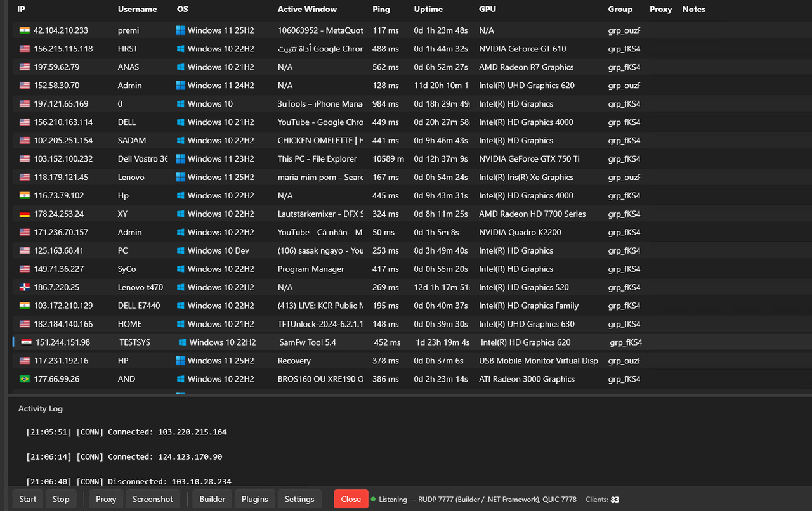The height and width of the screenshot is (511, 812).
Task: Click the German flag icon for 178.24.253.24
Action: coord(25,214)
